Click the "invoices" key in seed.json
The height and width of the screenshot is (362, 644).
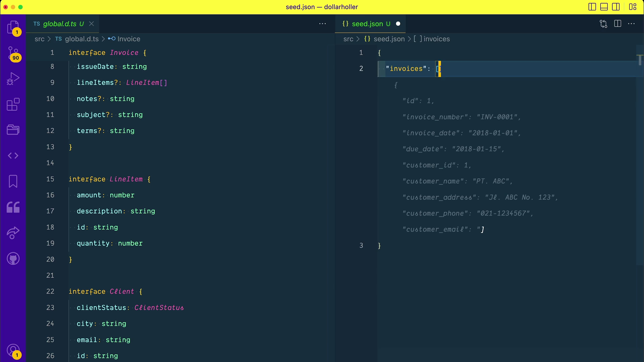[406, 68]
